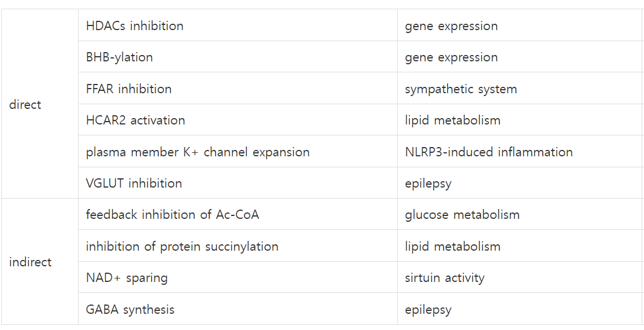Viewport: 644px width, 330px height.
Task: Click the 'GABA synthesis' cell
Action: (x=130, y=310)
